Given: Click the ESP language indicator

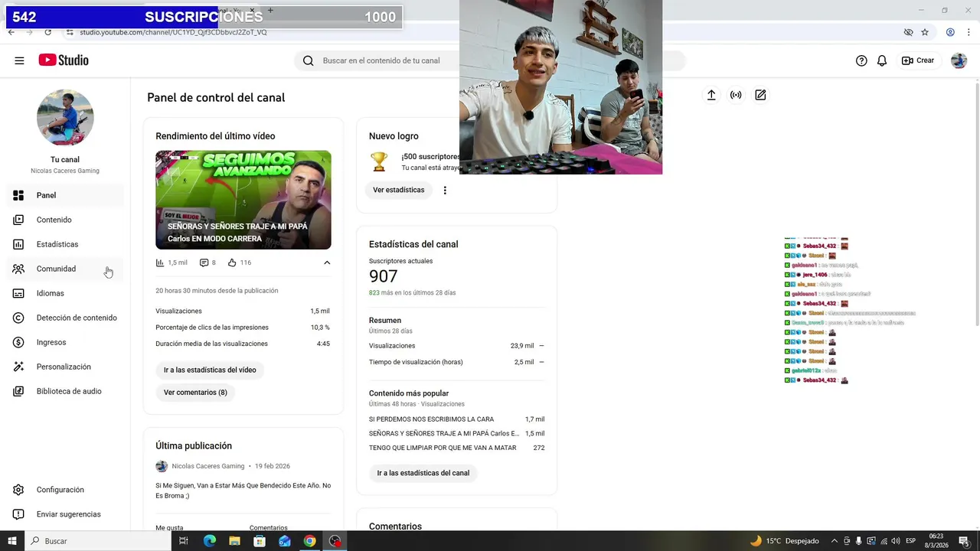Looking at the screenshot, I should click(911, 541).
